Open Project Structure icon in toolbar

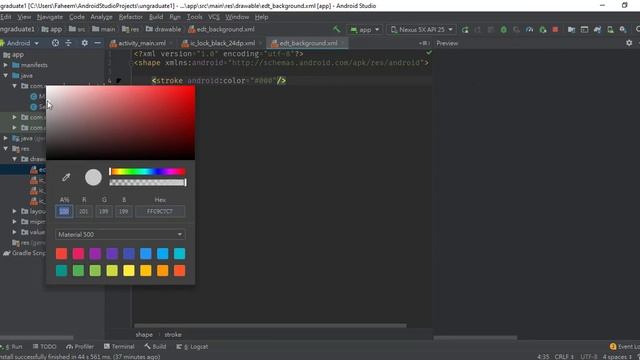571,29
